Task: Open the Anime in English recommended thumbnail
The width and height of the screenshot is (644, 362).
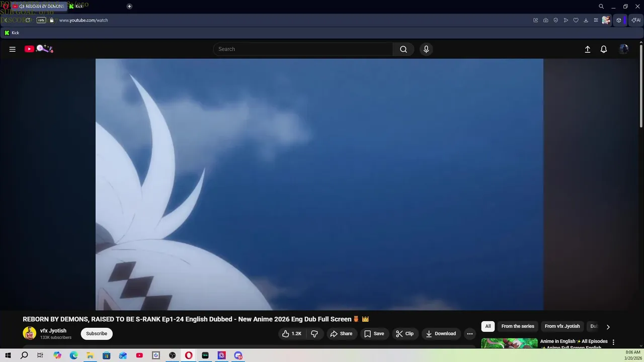Action: click(x=509, y=343)
